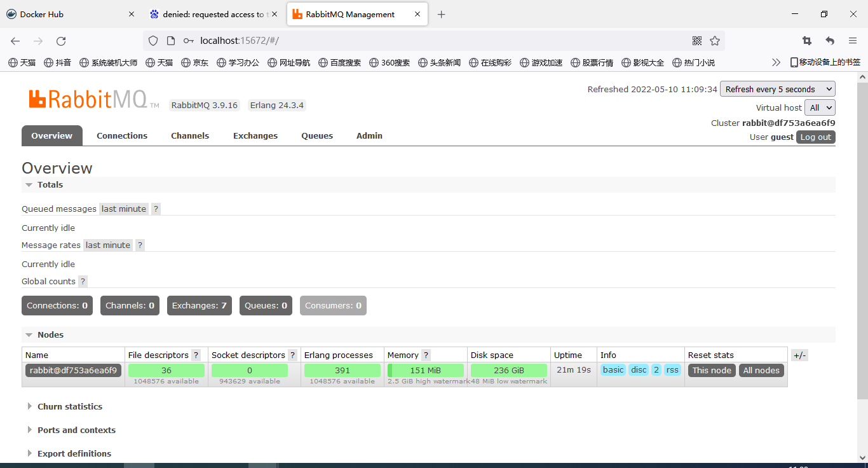Open the Connections: 0 count badge

(x=57, y=305)
